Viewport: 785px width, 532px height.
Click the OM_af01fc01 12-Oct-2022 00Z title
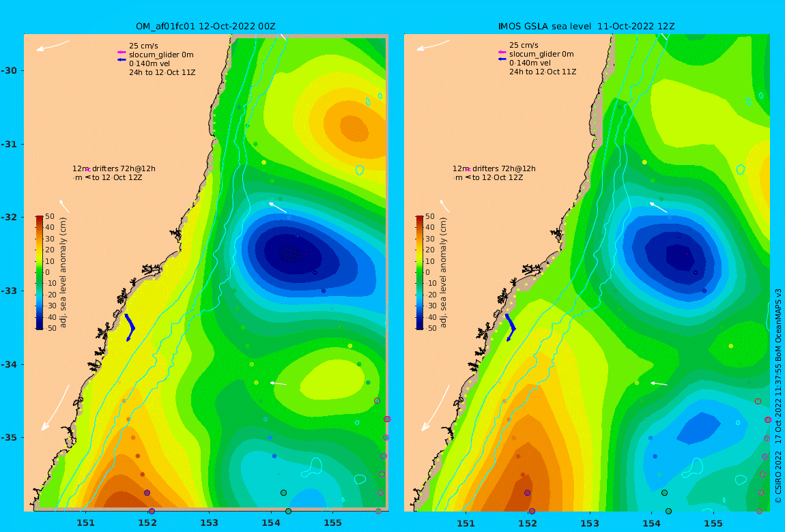point(205,27)
